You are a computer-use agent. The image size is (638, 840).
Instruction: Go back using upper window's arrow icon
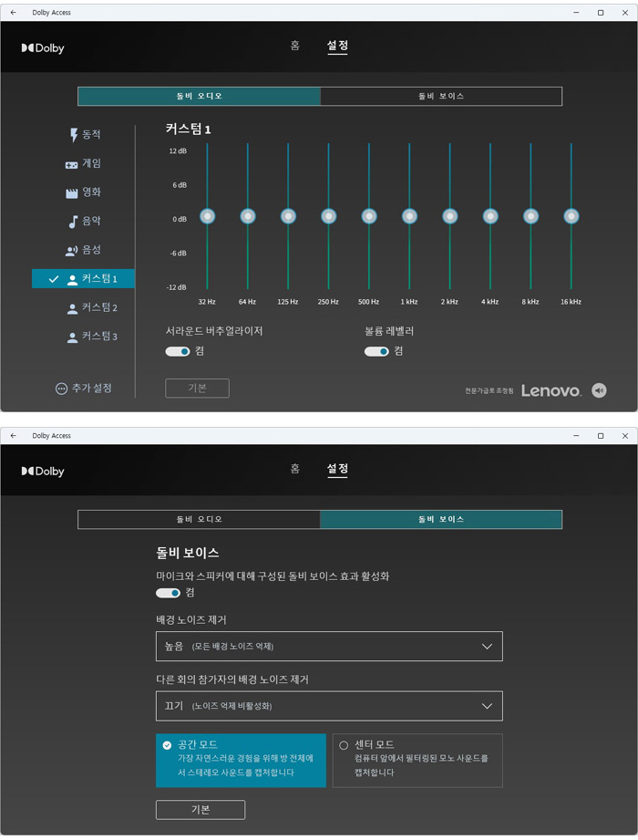click(x=13, y=13)
